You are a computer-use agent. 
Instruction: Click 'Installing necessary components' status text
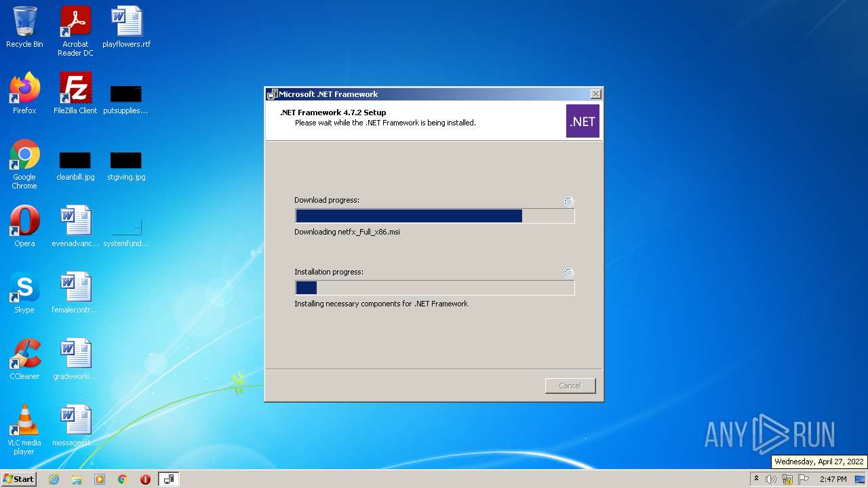coord(381,304)
